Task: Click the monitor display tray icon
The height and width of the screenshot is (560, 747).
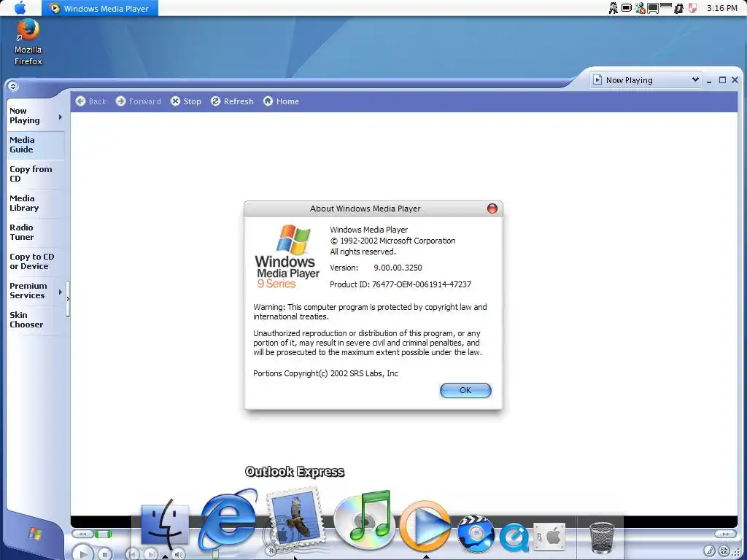Action: (653, 8)
